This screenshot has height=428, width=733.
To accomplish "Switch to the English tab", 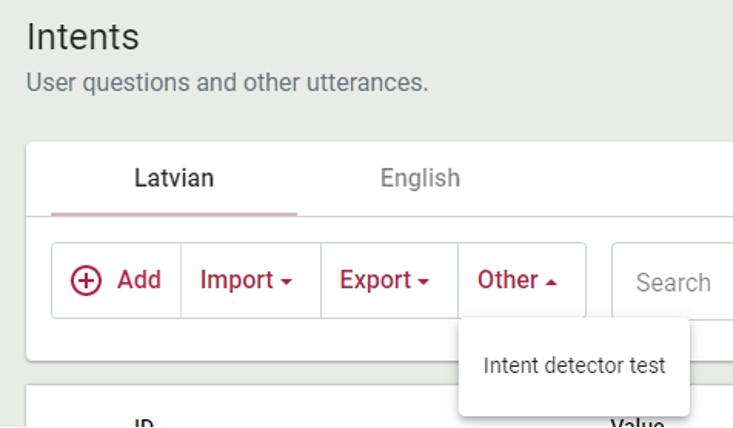I will [x=420, y=179].
